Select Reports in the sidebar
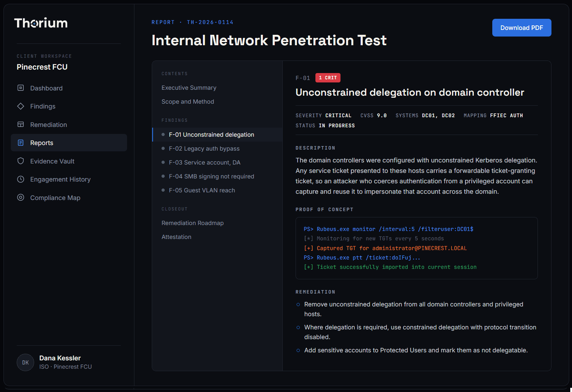Viewport: 572px width, 392px height. click(69, 143)
